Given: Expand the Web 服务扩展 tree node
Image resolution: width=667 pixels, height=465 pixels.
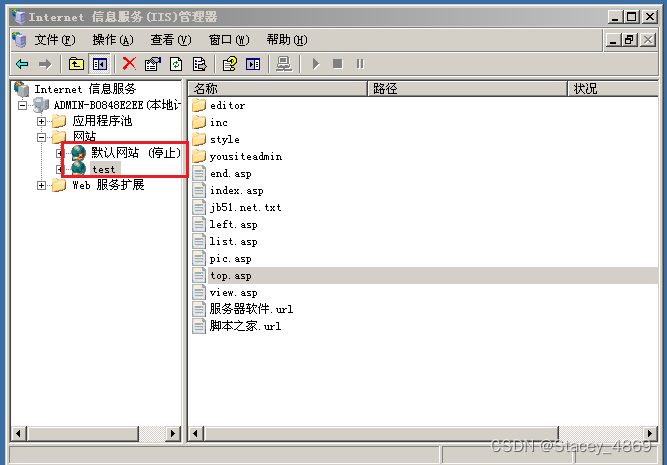Looking at the screenshot, I should (41, 185).
